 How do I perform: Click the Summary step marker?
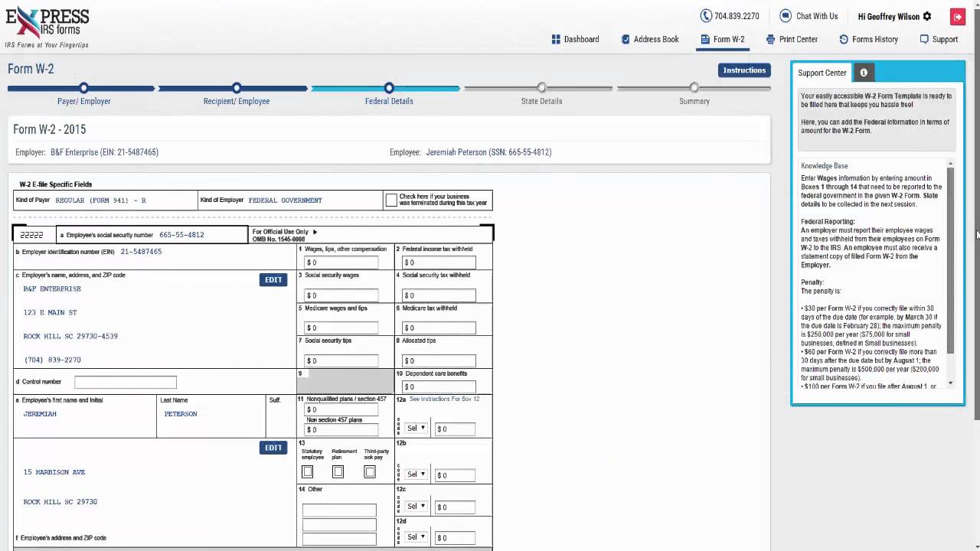tap(694, 88)
